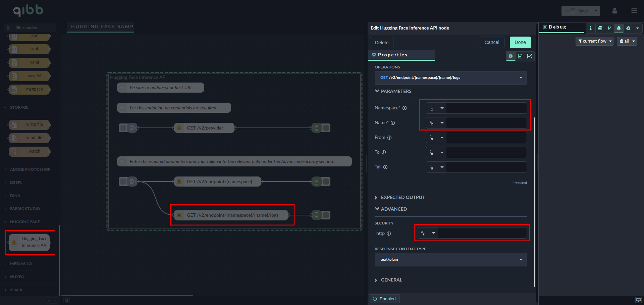Click the Done button

520,42
